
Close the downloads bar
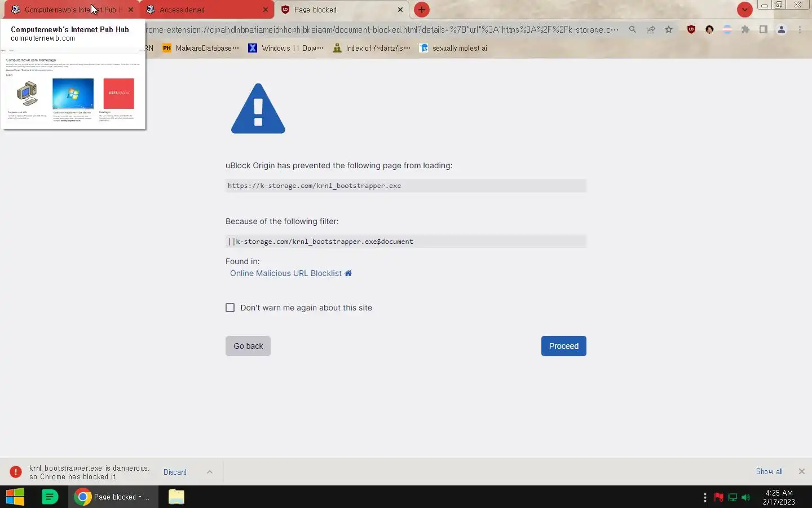click(x=801, y=471)
